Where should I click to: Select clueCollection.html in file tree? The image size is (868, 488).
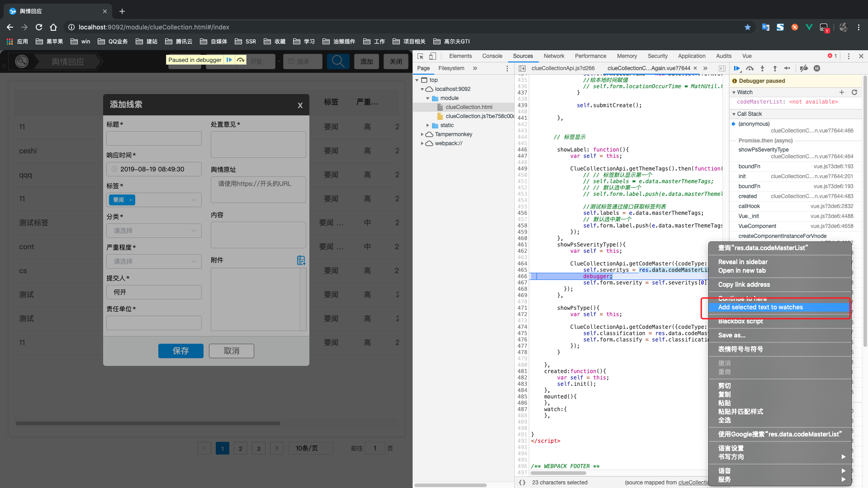469,107
